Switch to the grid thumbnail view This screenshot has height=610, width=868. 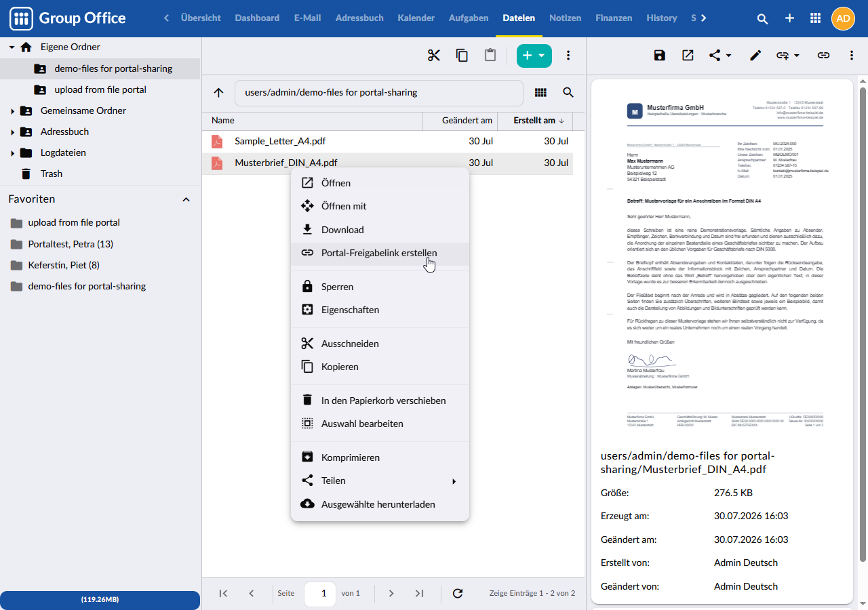pyautogui.click(x=540, y=93)
